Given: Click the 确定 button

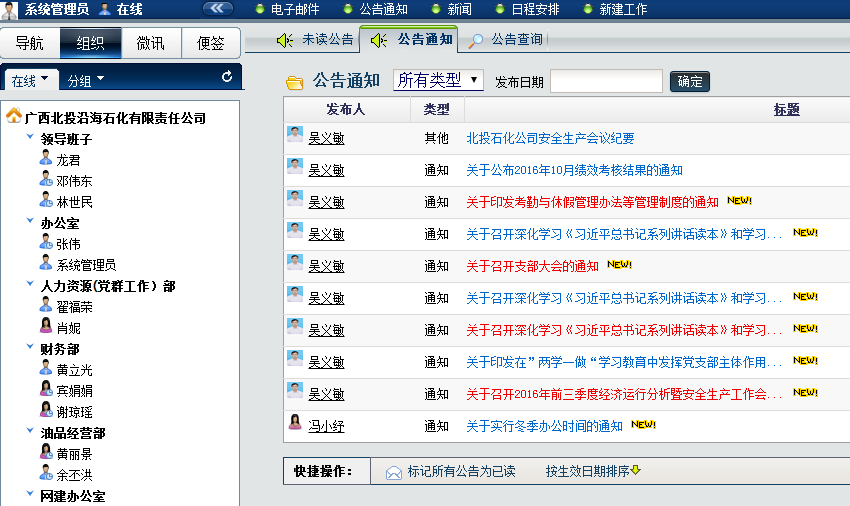Looking at the screenshot, I should [690, 81].
